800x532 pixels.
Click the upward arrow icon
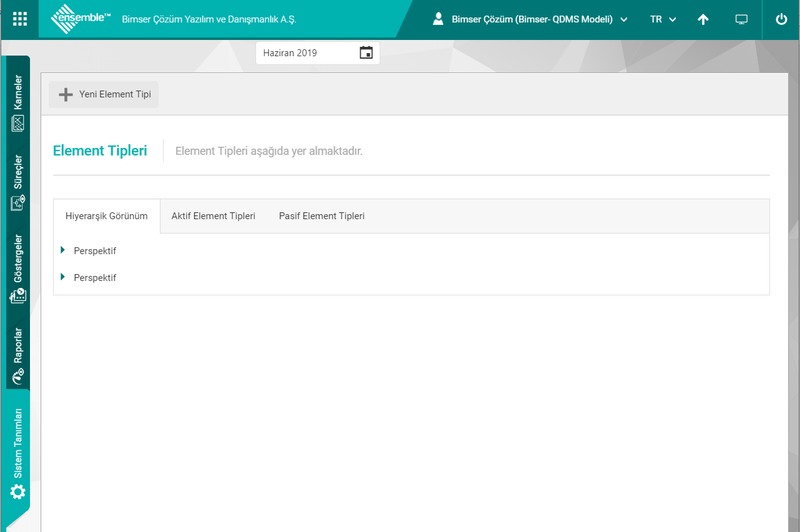703,19
